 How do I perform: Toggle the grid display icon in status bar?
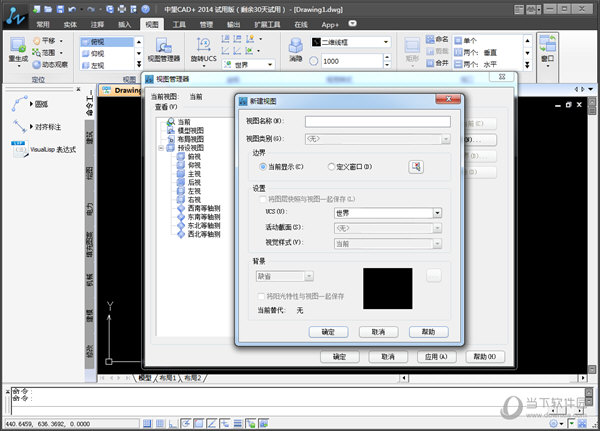click(x=160, y=423)
